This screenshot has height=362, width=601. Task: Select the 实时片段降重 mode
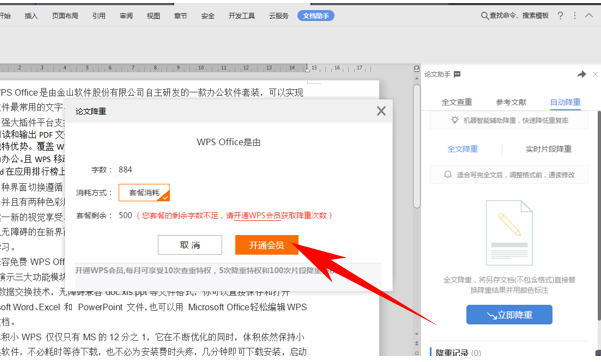(548, 149)
